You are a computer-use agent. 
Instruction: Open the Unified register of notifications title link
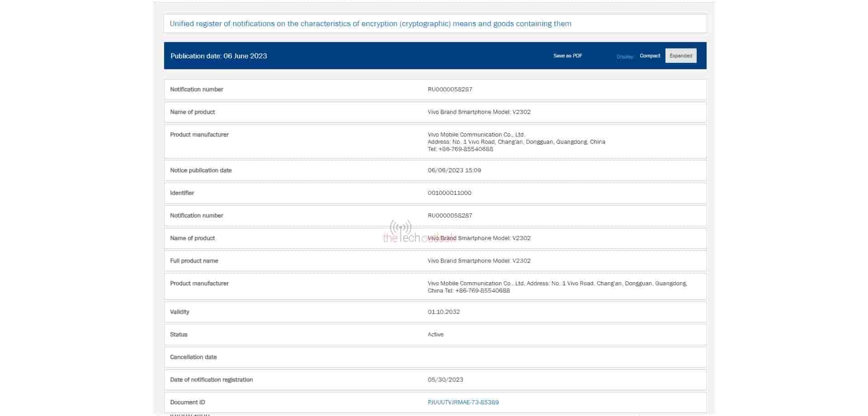(370, 24)
